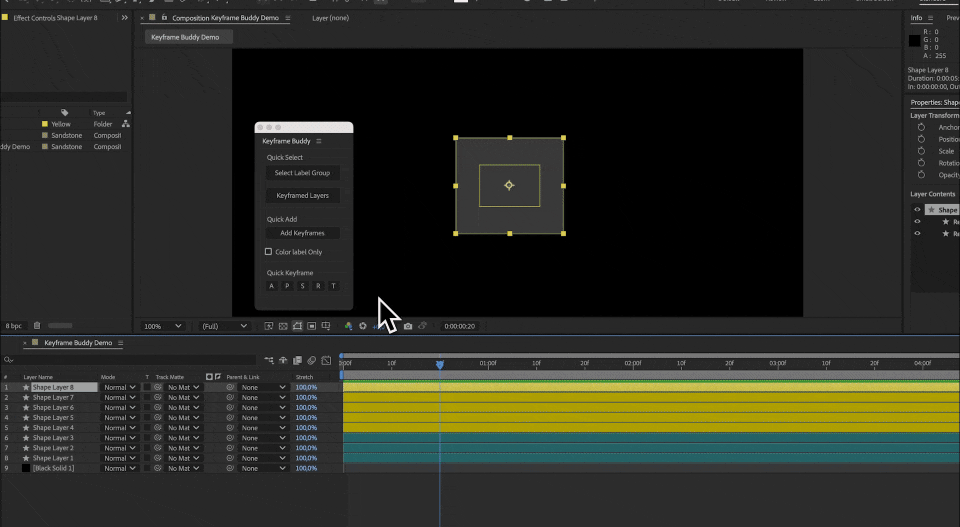Open Keyframe Buddy panel menu icon
Image resolution: width=960 pixels, height=527 pixels.
click(318, 141)
